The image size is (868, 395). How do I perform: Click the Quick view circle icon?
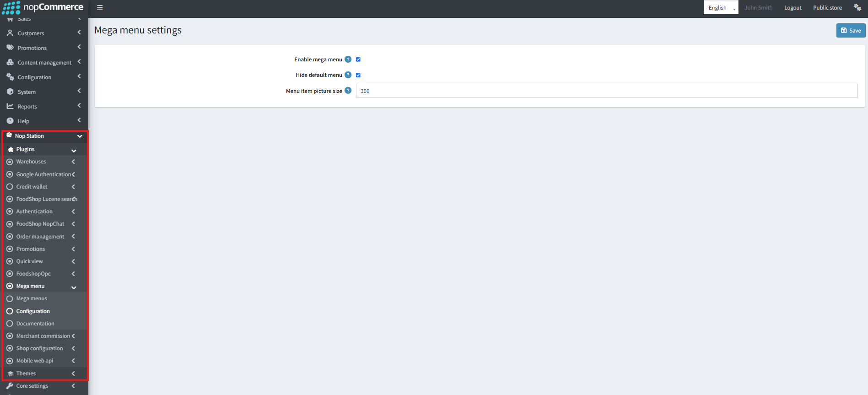[10, 261]
